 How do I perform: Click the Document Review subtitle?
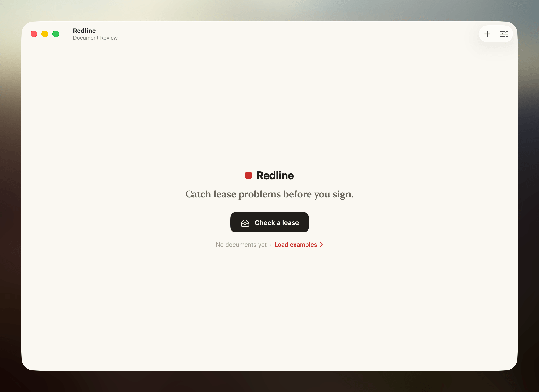(x=95, y=38)
